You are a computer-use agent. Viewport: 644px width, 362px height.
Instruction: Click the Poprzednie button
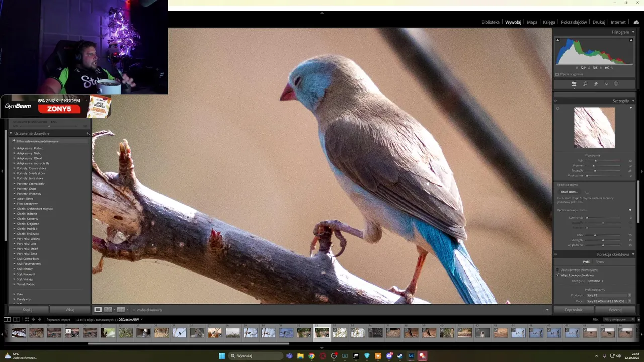pos(574,310)
